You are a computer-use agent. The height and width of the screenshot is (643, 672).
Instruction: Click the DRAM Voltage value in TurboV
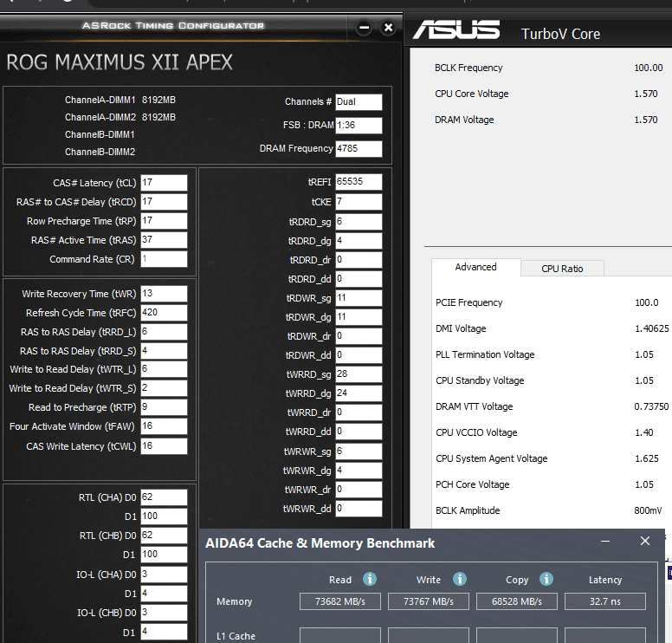(646, 120)
